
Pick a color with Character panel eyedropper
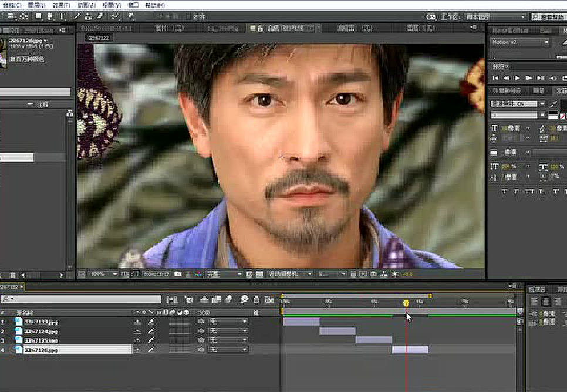pyautogui.click(x=553, y=104)
